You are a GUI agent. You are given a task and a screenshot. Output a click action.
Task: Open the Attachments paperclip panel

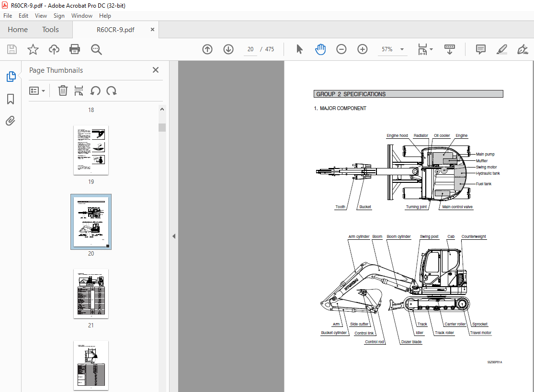click(x=11, y=121)
